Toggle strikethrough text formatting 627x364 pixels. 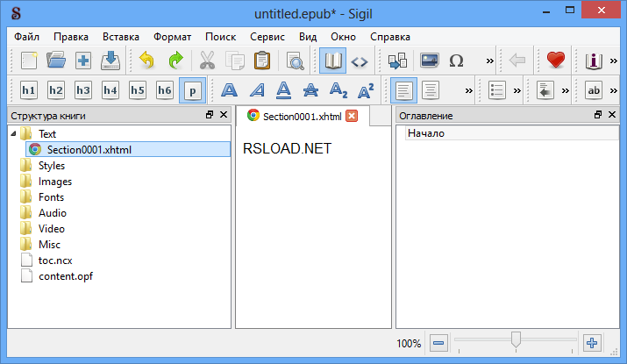tap(310, 90)
